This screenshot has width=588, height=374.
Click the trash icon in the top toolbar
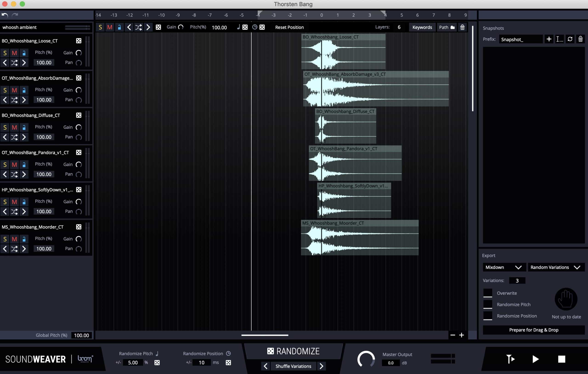[462, 27]
